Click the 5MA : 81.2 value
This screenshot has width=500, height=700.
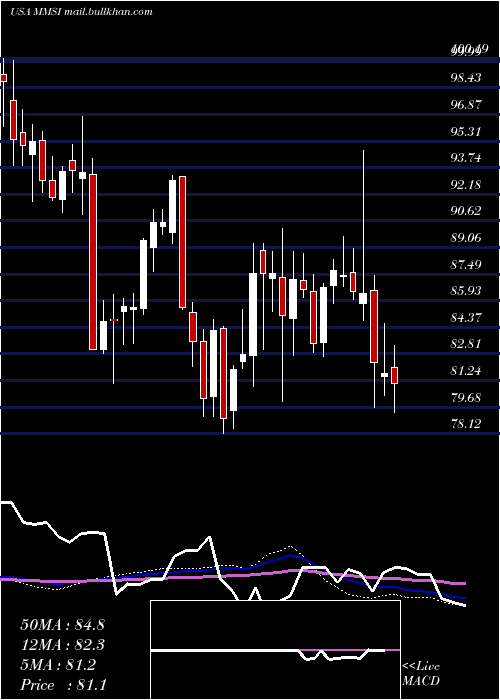coord(58,665)
